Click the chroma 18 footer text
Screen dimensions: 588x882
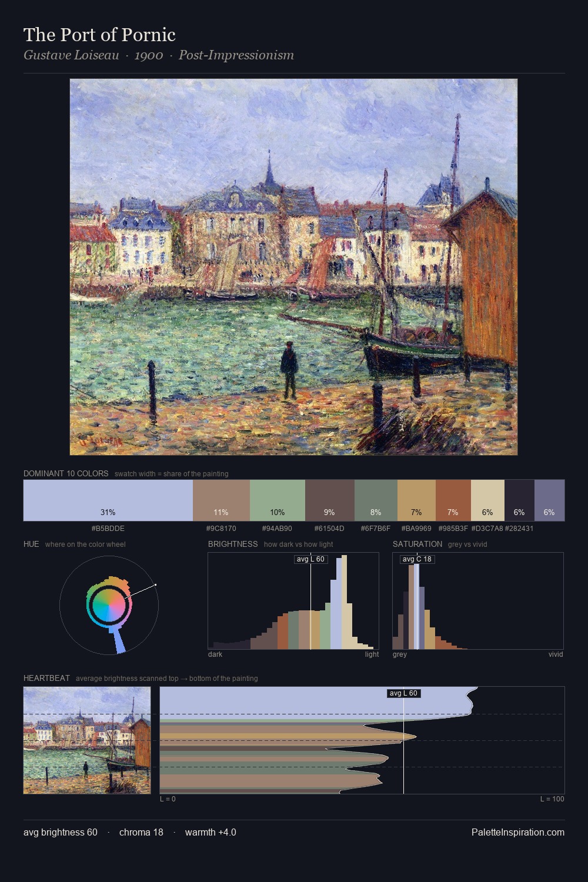click(141, 832)
